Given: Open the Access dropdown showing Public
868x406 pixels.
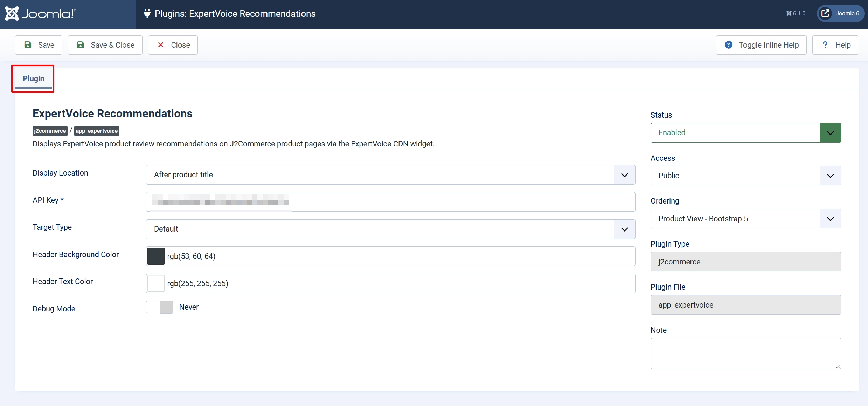Looking at the screenshot, I should pyautogui.click(x=746, y=176).
